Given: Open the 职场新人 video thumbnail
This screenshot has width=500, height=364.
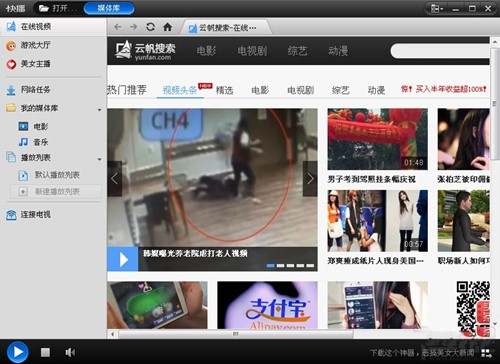Looking at the screenshot, I should (464, 221).
